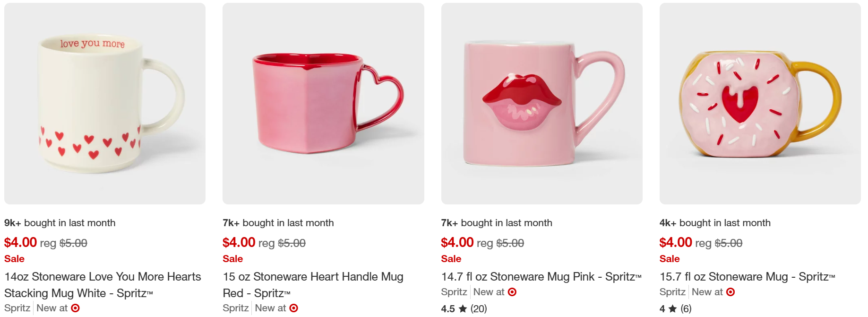Click Target bullseye icon under Love You More mug

coord(75,308)
